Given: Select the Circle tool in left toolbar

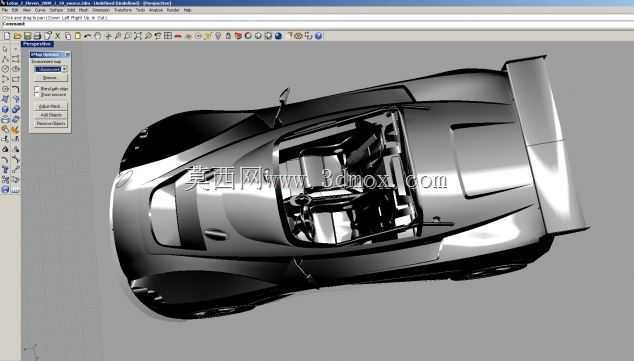Looking at the screenshot, I should [x=5, y=69].
